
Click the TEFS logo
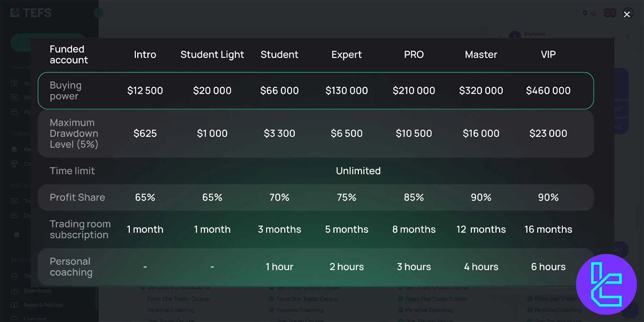tap(30, 13)
